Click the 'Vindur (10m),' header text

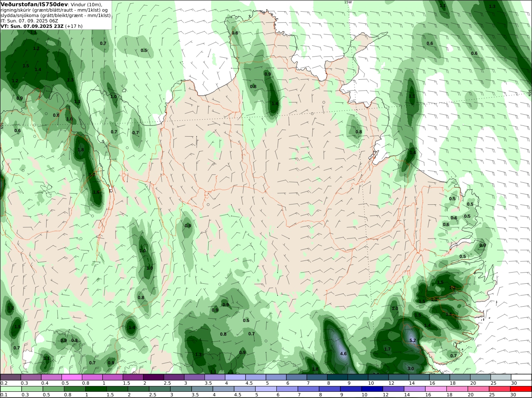pos(86,5)
